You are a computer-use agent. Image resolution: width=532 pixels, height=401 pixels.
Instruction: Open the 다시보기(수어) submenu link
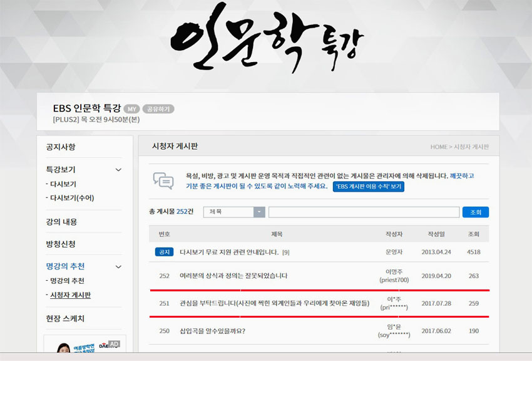point(72,198)
